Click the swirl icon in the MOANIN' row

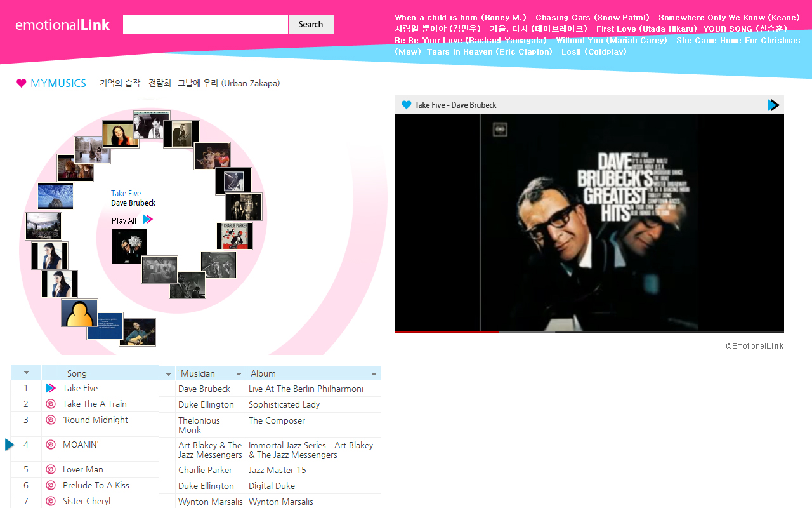coord(51,444)
